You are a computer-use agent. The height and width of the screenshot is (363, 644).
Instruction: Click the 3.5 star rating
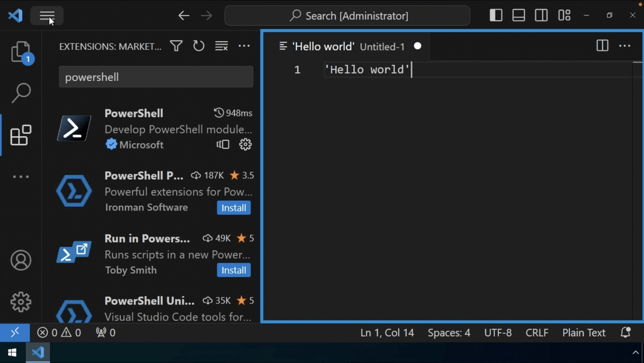(x=242, y=175)
